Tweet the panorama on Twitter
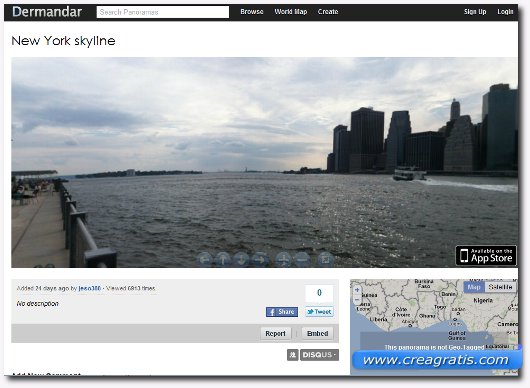 (x=319, y=312)
